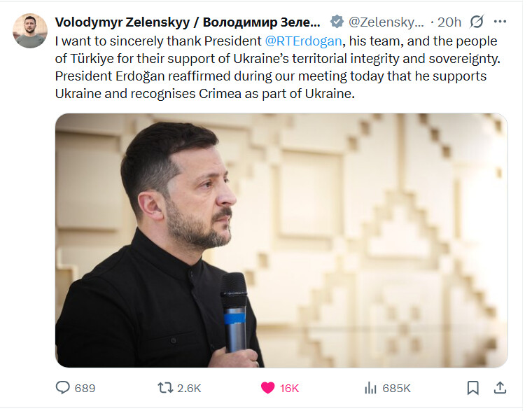Image resolution: width=532 pixels, height=411 pixels.
Task: Open the 20h timestamp permalink
Action: pos(449,22)
